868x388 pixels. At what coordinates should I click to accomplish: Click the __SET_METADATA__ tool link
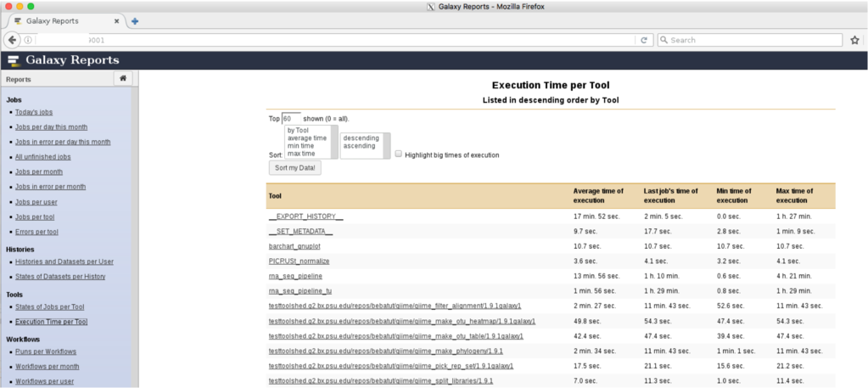coord(300,231)
